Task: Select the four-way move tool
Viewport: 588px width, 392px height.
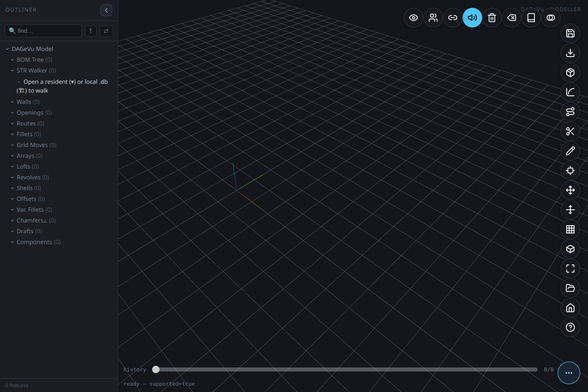Action: [x=570, y=190]
